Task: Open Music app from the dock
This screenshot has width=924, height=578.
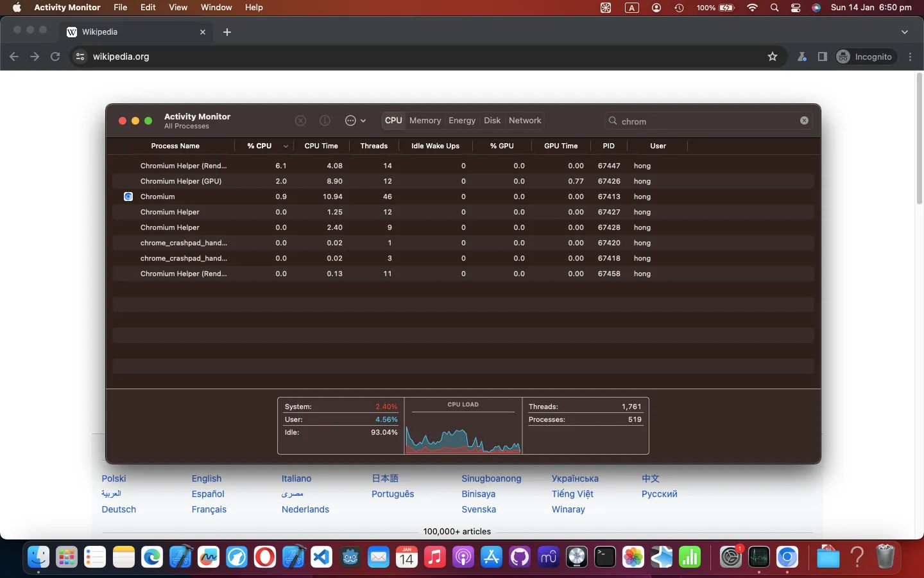Action: click(x=435, y=557)
